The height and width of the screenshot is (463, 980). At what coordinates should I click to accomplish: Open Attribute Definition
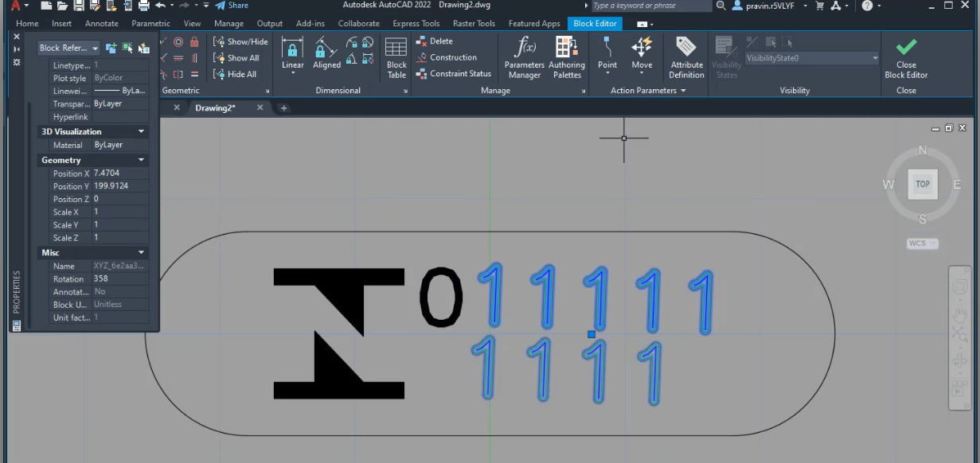686,58
